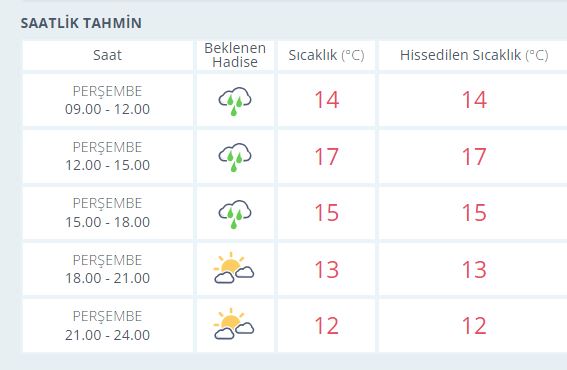This screenshot has height=370, width=567.
Task: Click the Sıcaklık (°C) column header
Action: coord(326,55)
